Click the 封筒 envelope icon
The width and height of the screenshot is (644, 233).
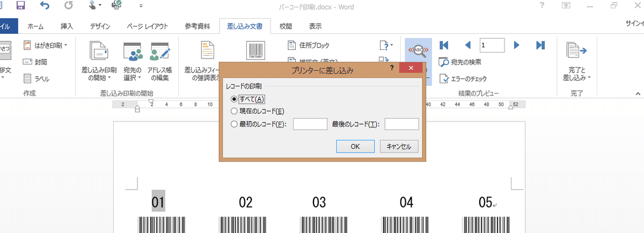click(x=28, y=62)
